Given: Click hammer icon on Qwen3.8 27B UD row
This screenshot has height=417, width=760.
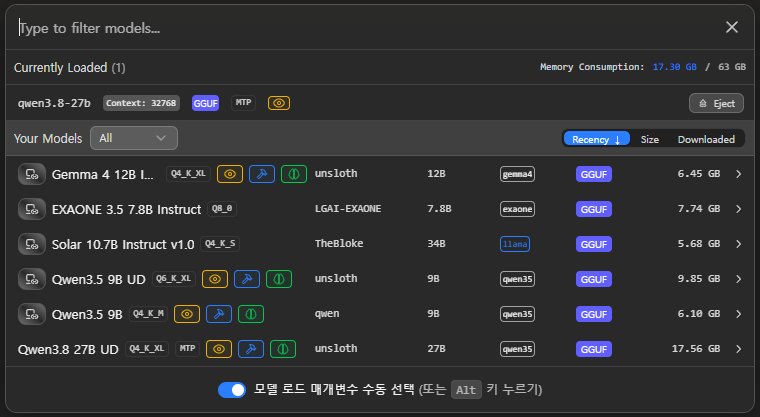Looking at the screenshot, I should [251, 349].
